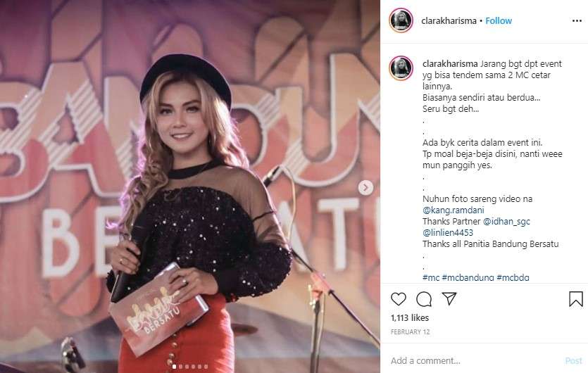Viewport: 588px width, 373px height.
Task: Like the post with the heart icon
Action: click(x=399, y=299)
